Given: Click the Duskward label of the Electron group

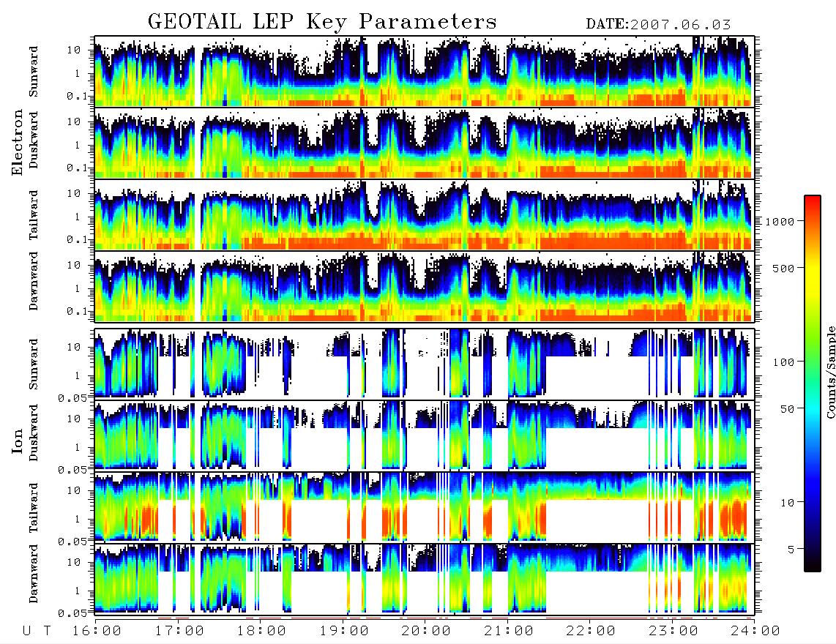Looking at the screenshot, I should point(33,141).
